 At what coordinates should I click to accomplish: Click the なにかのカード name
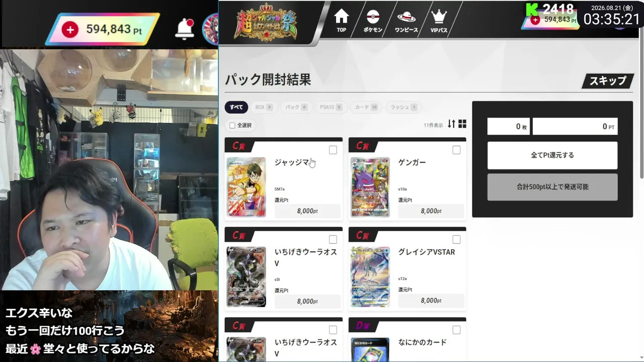coord(422,342)
